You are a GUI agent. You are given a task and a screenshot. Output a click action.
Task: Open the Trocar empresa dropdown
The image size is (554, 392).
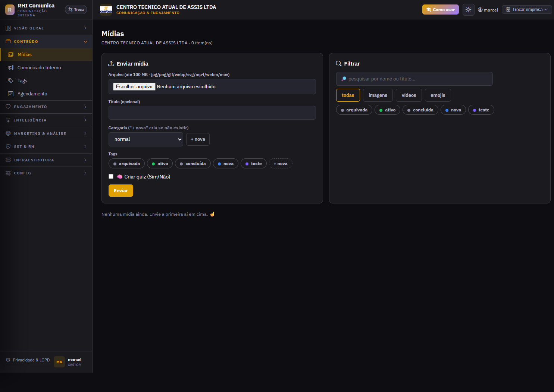[527, 10]
